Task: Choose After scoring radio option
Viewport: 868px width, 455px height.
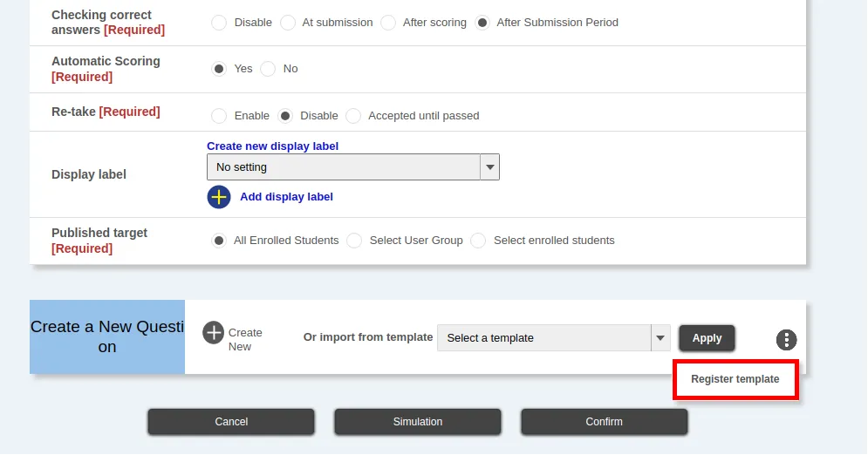Action: coord(388,23)
